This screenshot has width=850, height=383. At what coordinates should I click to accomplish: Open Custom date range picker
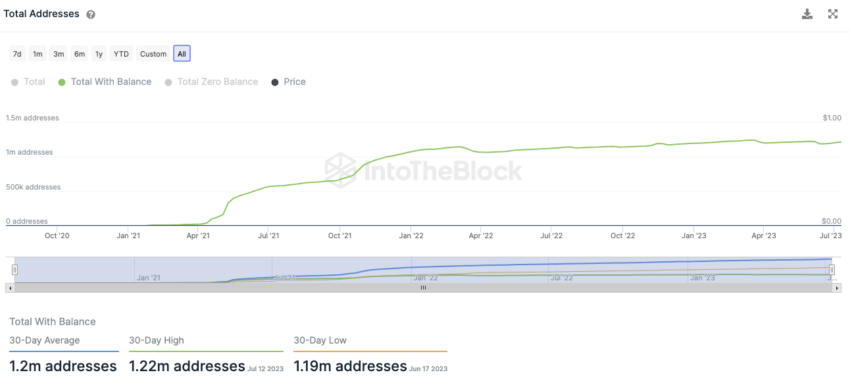153,54
